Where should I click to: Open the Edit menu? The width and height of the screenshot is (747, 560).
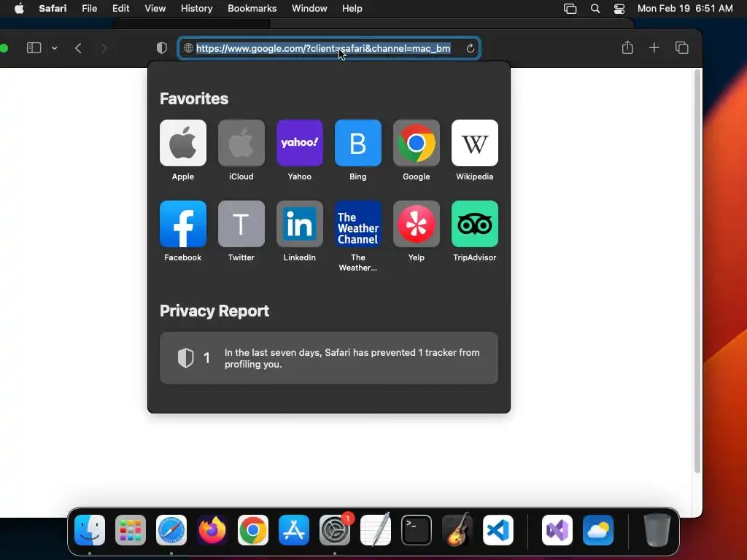[x=120, y=8]
